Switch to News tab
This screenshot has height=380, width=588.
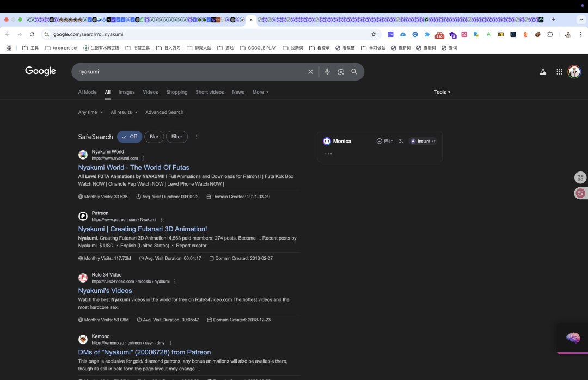(x=238, y=92)
